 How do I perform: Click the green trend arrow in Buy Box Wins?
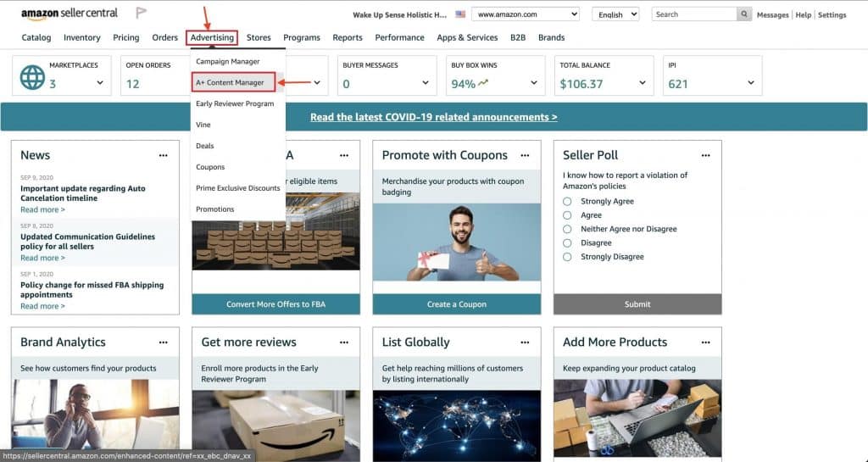[x=484, y=84]
